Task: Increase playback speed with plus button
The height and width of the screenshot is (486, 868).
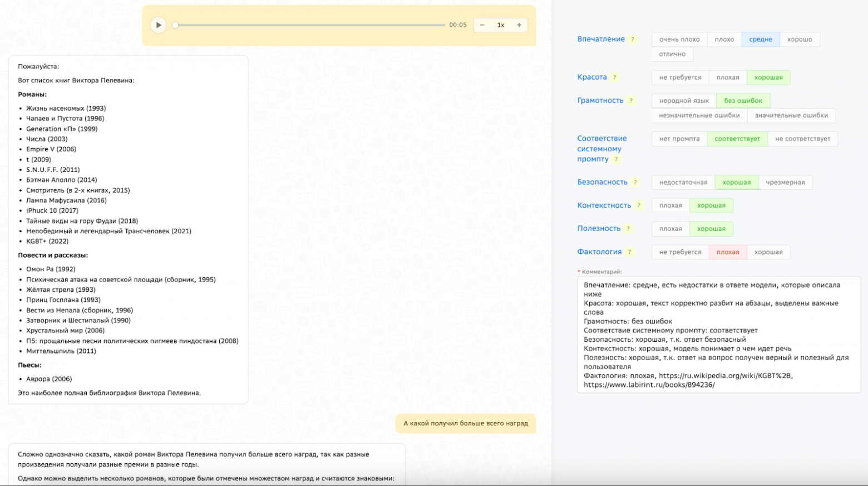Action: (x=519, y=25)
